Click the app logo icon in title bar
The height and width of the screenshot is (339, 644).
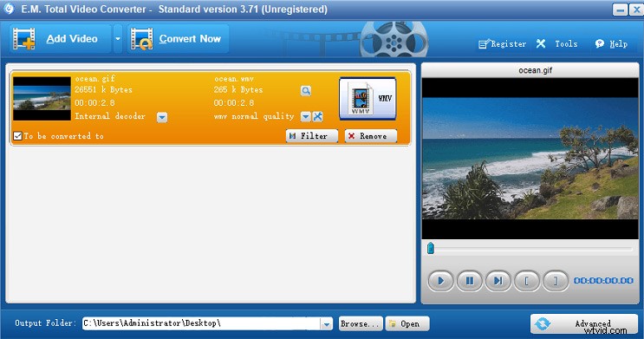click(9, 9)
